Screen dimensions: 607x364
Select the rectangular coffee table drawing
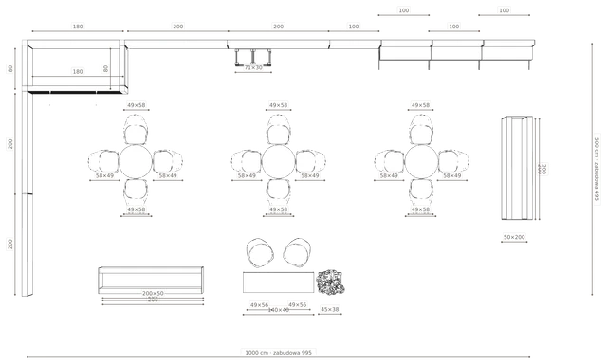click(278, 282)
